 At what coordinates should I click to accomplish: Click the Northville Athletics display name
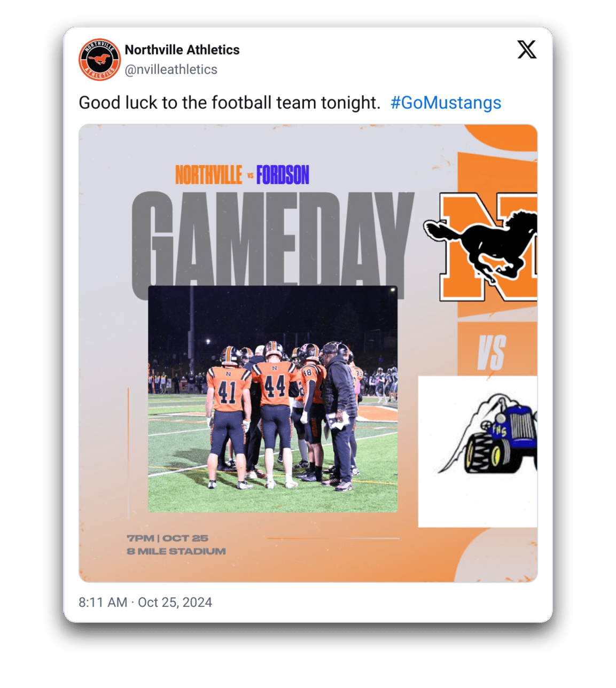182,50
